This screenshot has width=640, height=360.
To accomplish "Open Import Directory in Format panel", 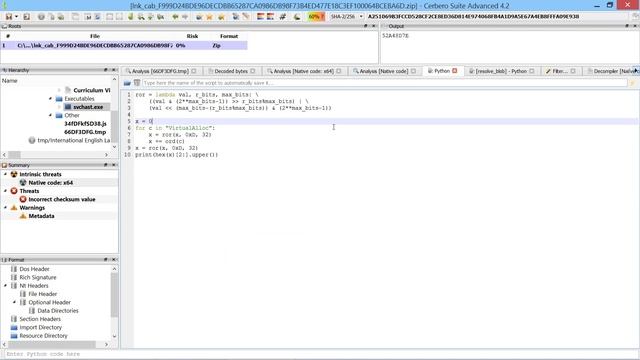I will [x=40, y=327].
